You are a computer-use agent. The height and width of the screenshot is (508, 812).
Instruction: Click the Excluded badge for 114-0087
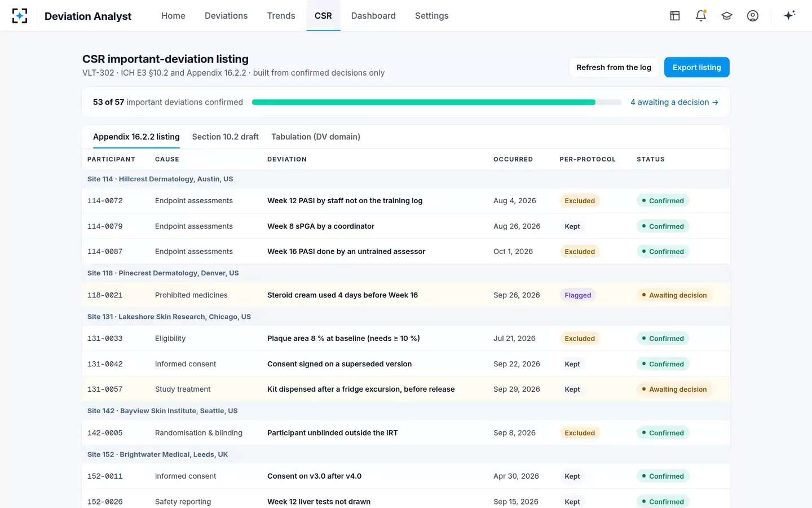pos(580,252)
